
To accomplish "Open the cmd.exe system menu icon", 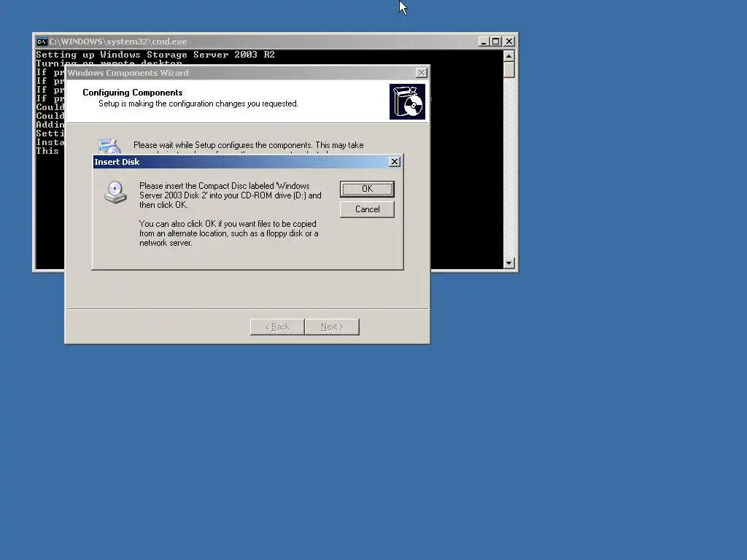I will coord(42,42).
